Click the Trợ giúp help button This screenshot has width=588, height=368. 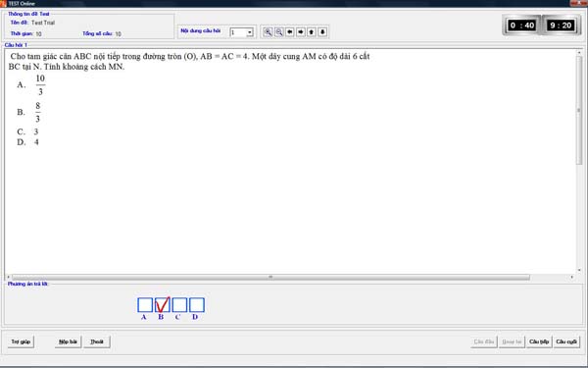pos(21,342)
